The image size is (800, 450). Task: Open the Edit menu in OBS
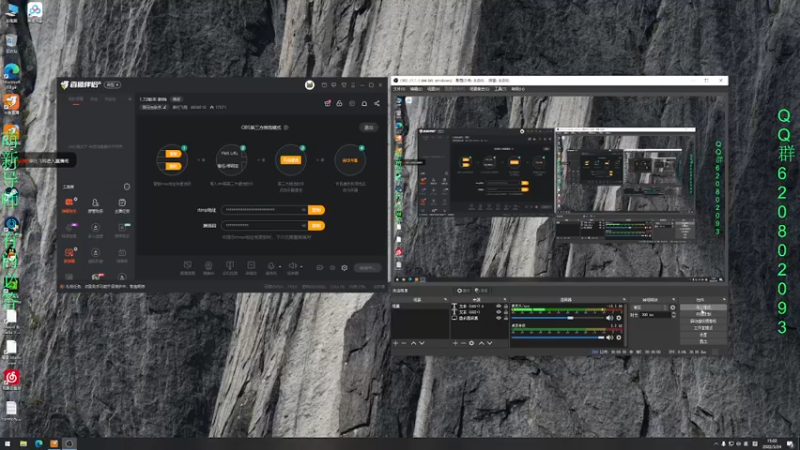(416, 89)
